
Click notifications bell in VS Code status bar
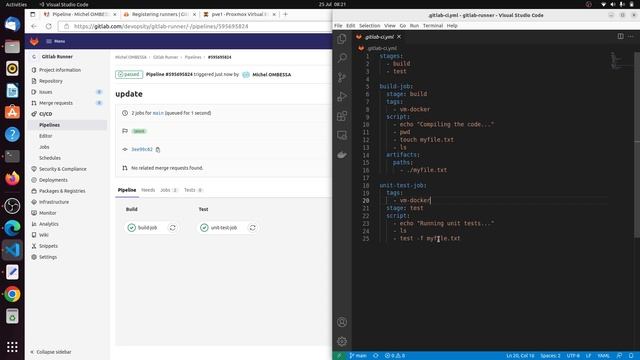pos(631,356)
